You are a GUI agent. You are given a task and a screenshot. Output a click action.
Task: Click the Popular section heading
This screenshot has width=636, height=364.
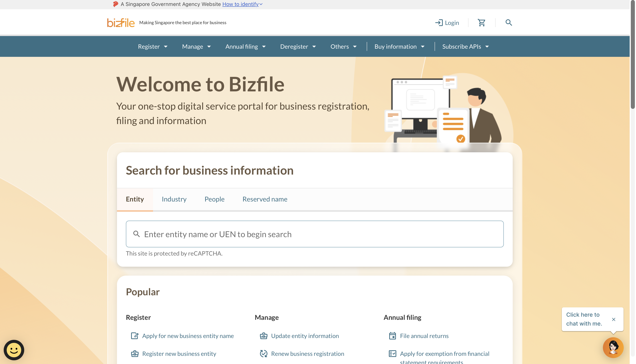click(x=143, y=292)
